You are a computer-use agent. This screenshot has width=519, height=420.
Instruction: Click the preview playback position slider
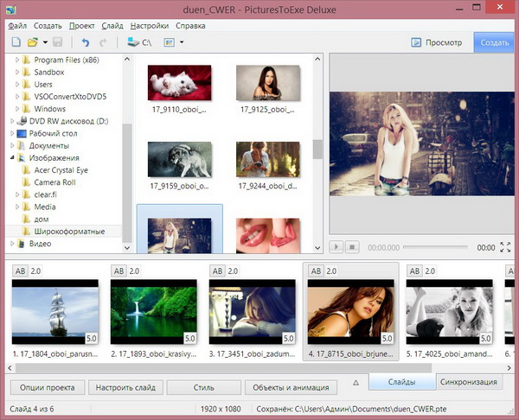point(435,246)
